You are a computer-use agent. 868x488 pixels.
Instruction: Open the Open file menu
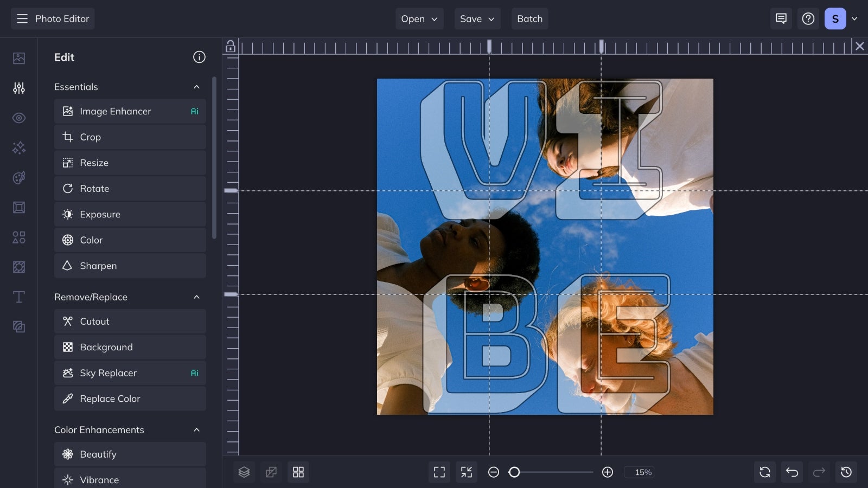[419, 18]
